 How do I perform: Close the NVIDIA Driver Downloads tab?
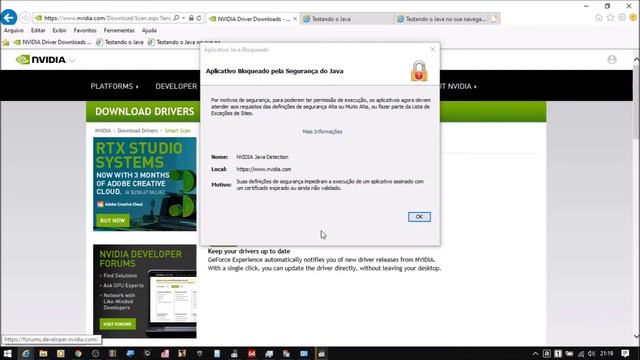(x=295, y=19)
